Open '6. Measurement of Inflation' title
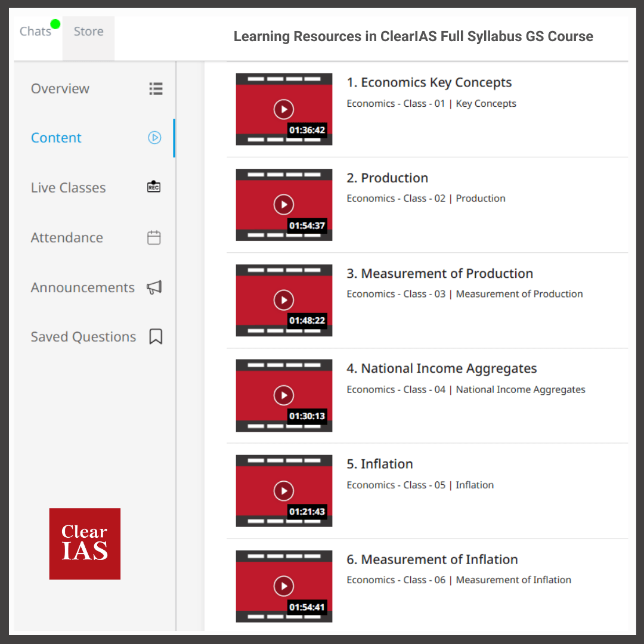644x644 pixels. point(432,559)
